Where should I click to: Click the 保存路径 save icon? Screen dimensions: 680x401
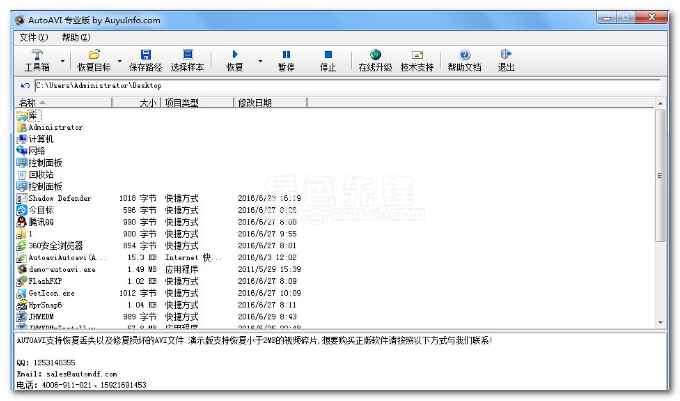146,55
